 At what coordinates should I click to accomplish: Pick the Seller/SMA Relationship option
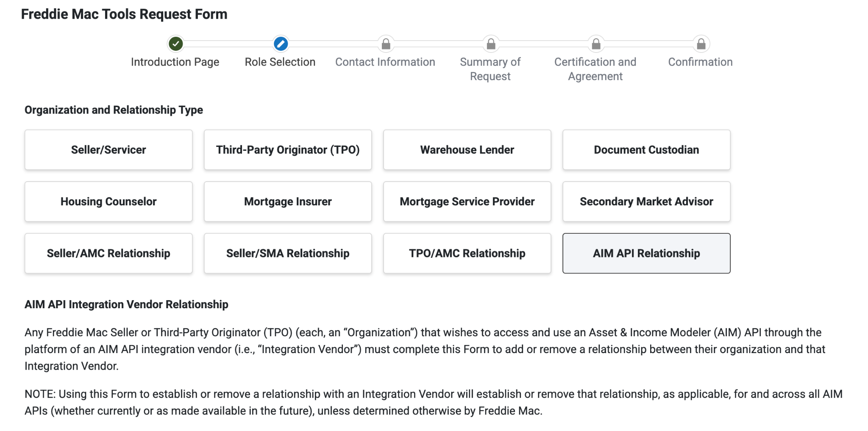pos(288,253)
